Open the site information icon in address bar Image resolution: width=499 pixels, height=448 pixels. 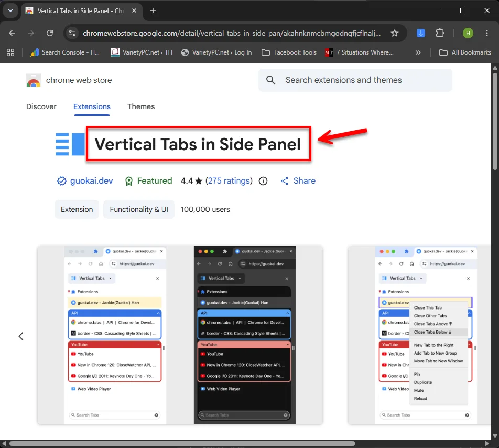point(72,33)
